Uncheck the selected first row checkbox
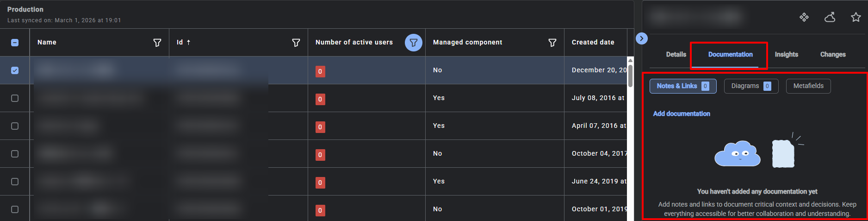The height and width of the screenshot is (221, 868). click(15, 70)
